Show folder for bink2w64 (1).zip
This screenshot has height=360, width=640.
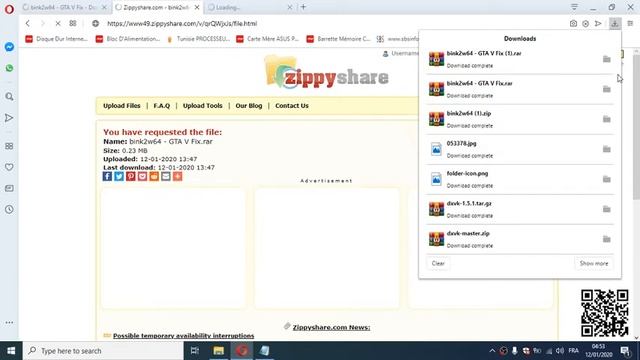[607, 119]
